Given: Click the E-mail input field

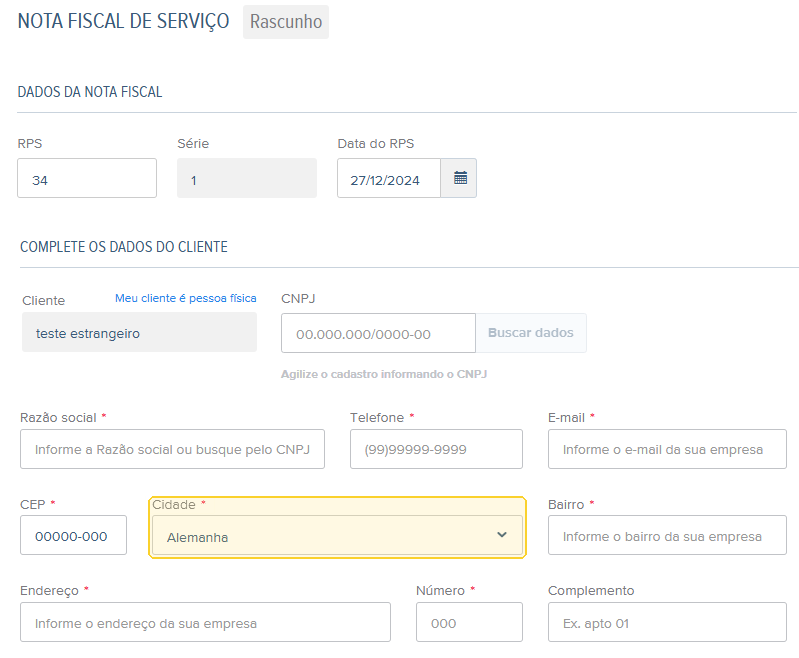Looking at the screenshot, I should tap(667, 449).
